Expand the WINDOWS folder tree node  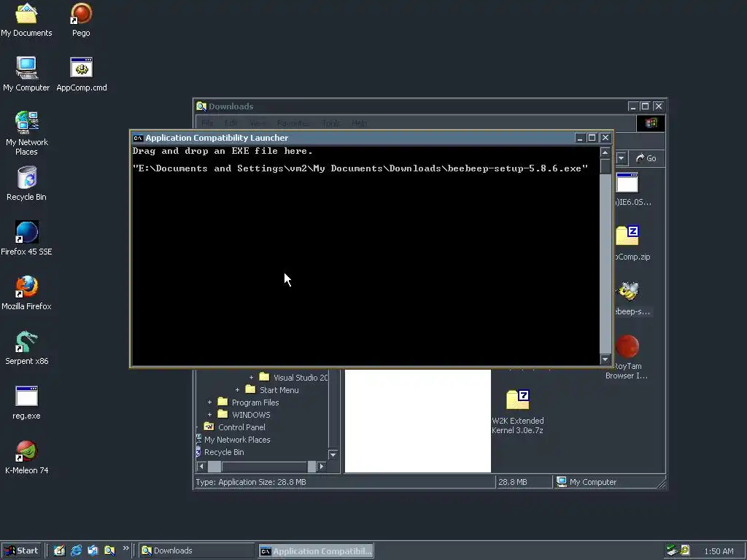point(209,415)
